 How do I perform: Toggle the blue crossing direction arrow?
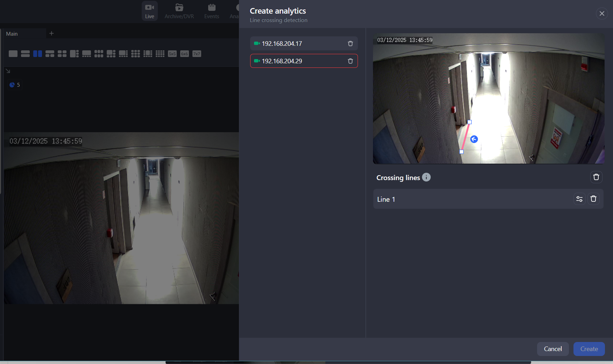(x=474, y=139)
